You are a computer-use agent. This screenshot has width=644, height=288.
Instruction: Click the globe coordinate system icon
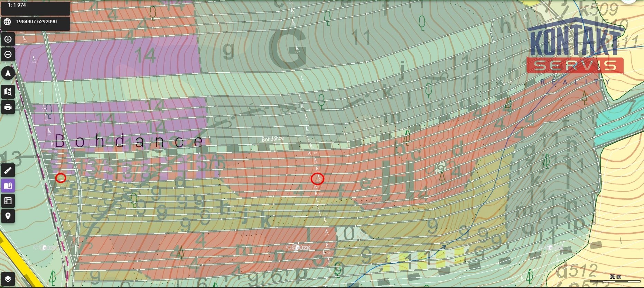(7, 21)
